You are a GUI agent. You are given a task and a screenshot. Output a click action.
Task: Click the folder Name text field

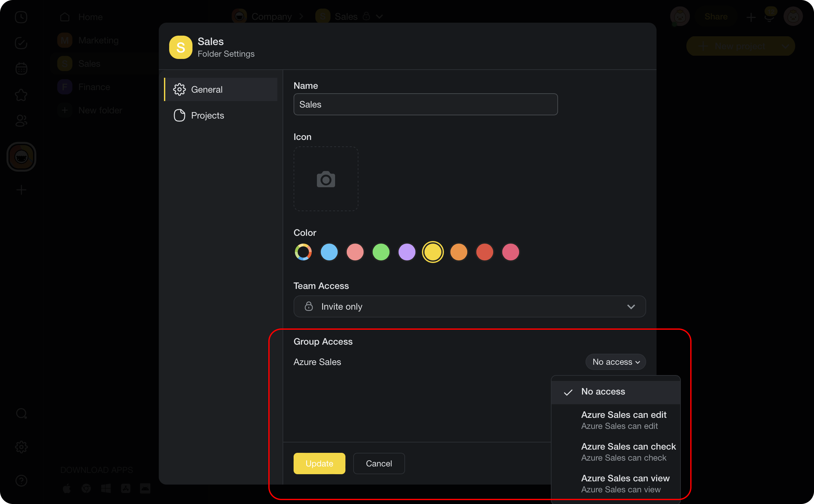425,104
